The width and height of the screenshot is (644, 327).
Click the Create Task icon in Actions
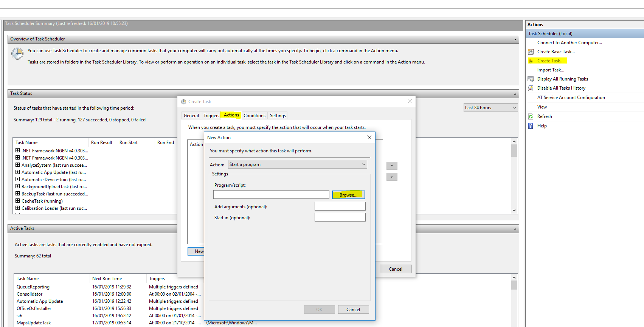click(x=531, y=61)
